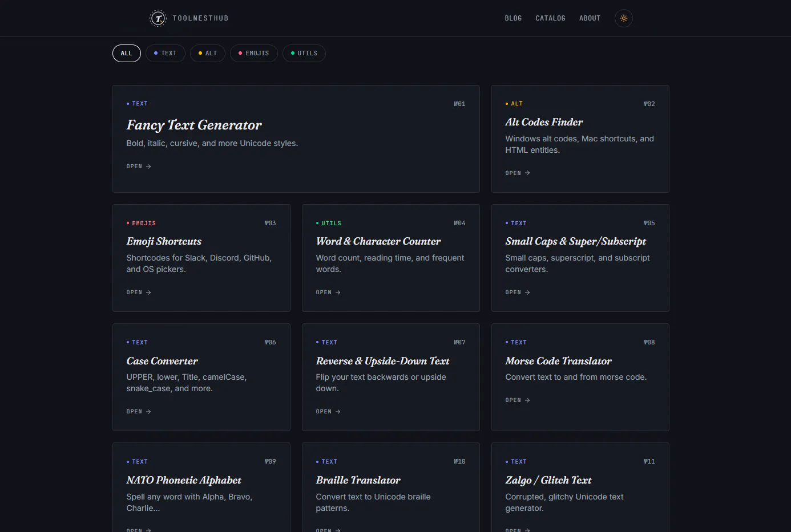791x532 pixels.
Task: Click the TEXT tag on Fancy Text Generator card
Action: point(137,104)
